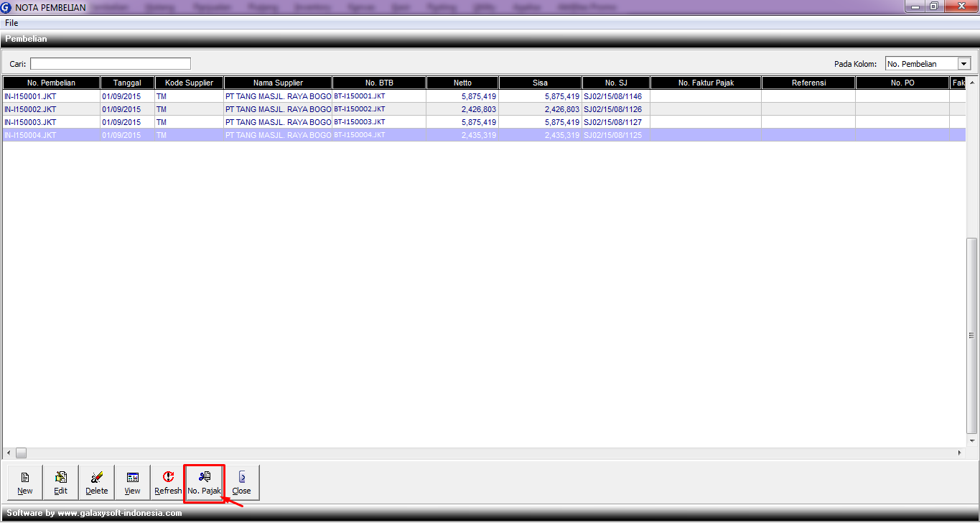The width and height of the screenshot is (980, 523).
Task: Open the View icon button
Action: (133, 482)
